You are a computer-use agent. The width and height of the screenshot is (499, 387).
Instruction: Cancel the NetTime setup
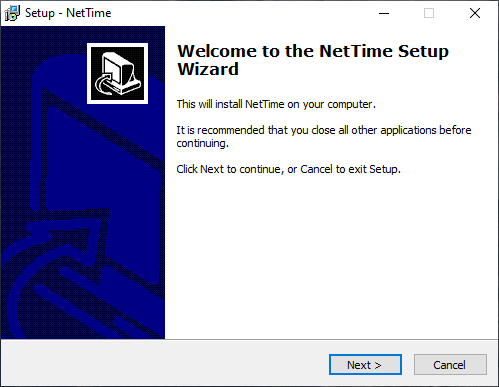(x=450, y=365)
